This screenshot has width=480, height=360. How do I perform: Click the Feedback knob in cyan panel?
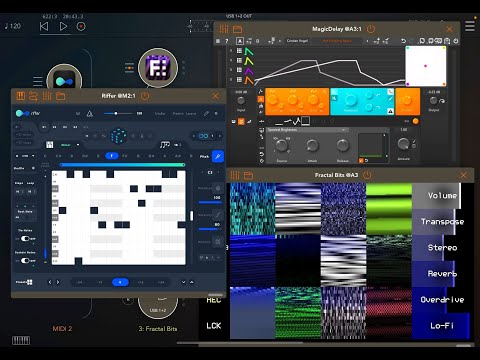[351, 99]
